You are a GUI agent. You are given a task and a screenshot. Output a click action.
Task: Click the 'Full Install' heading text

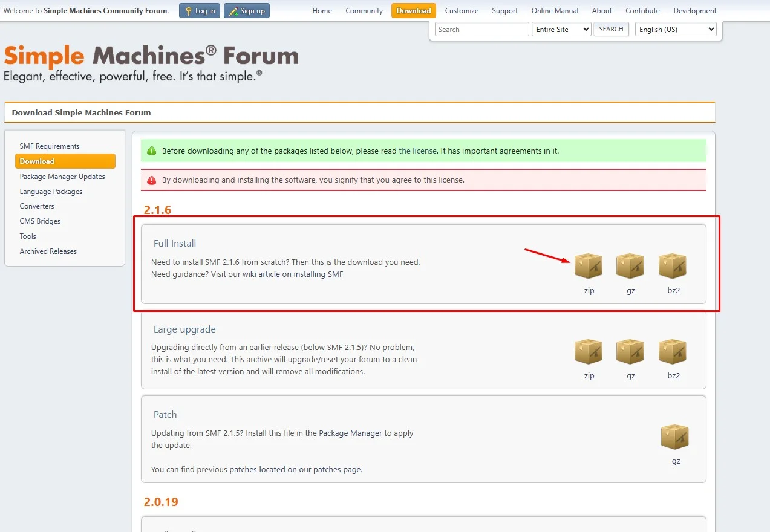point(175,244)
